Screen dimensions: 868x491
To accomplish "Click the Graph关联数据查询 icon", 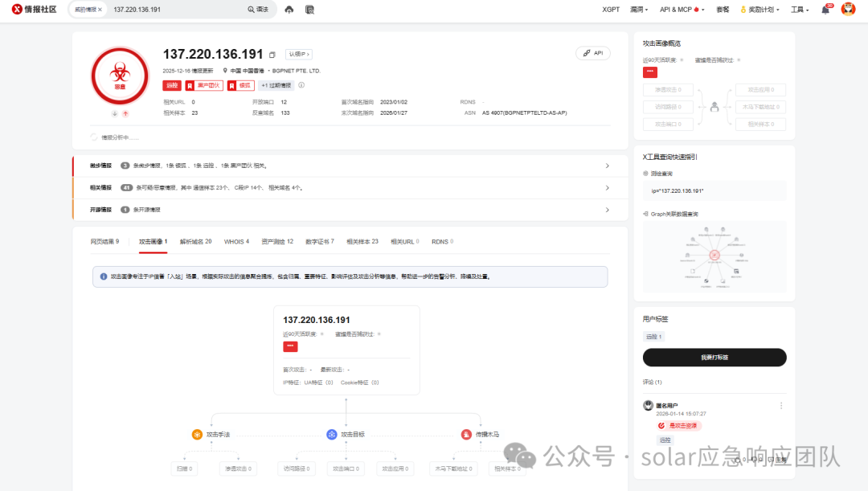I will (x=645, y=214).
